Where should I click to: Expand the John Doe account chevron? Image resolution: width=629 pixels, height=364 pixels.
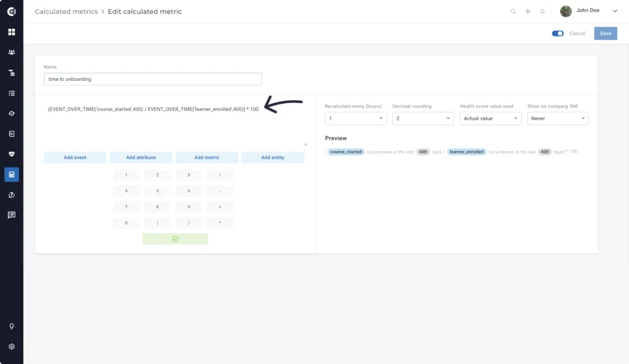pos(615,11)
